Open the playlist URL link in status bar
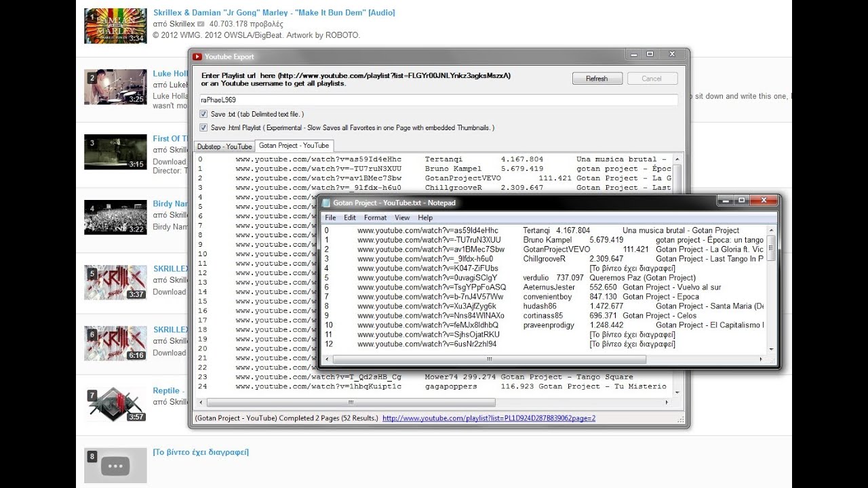This screenshot has width=868, height=488. point(489,418)
